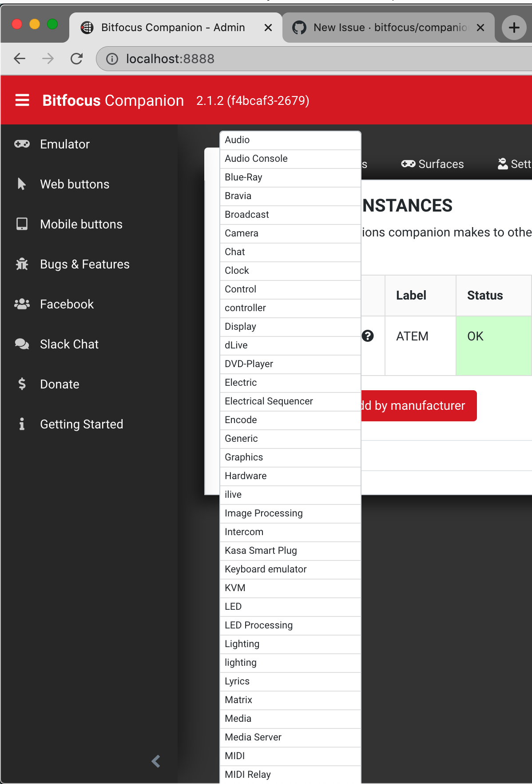The height and width of the screenshot is (784, 532).
Task: Click the Getting Started info icon
Action: pyautogui.click(x=22, y=424)
